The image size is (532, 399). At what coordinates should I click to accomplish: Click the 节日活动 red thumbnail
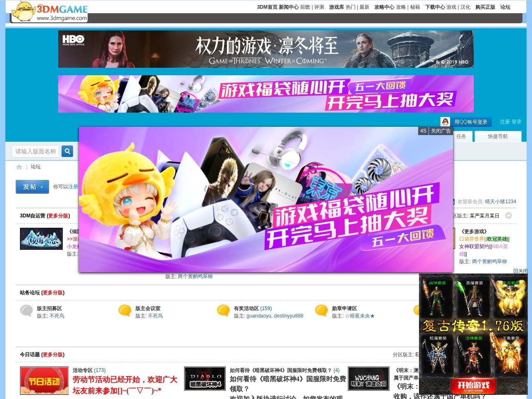44,381
